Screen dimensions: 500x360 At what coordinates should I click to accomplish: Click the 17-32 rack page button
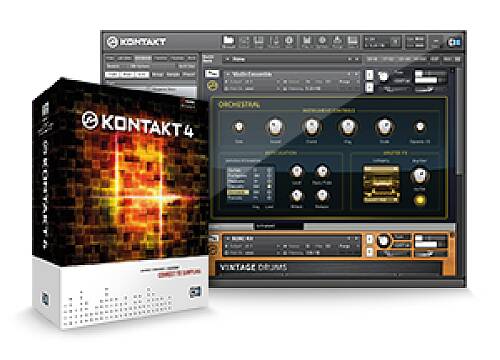click(388, 59)
